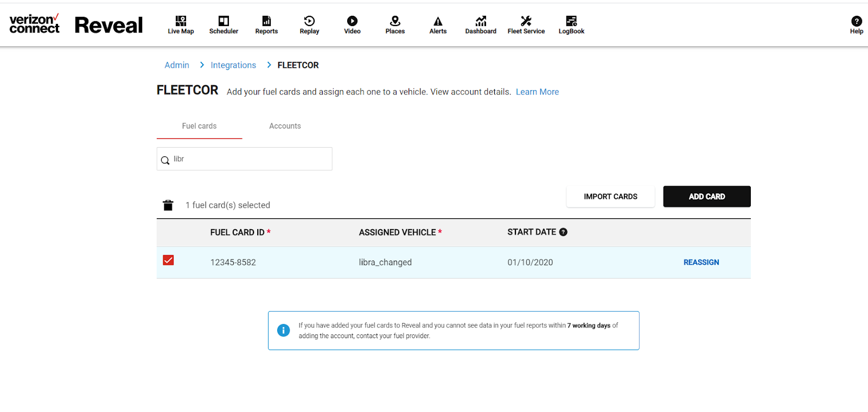Open the LogBook section

click(x=571, y=25)
